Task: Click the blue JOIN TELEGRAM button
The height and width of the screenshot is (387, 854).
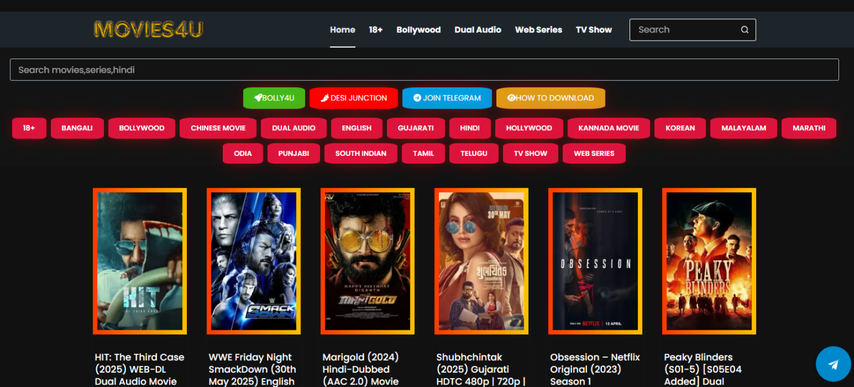Action: coord(447,98)
